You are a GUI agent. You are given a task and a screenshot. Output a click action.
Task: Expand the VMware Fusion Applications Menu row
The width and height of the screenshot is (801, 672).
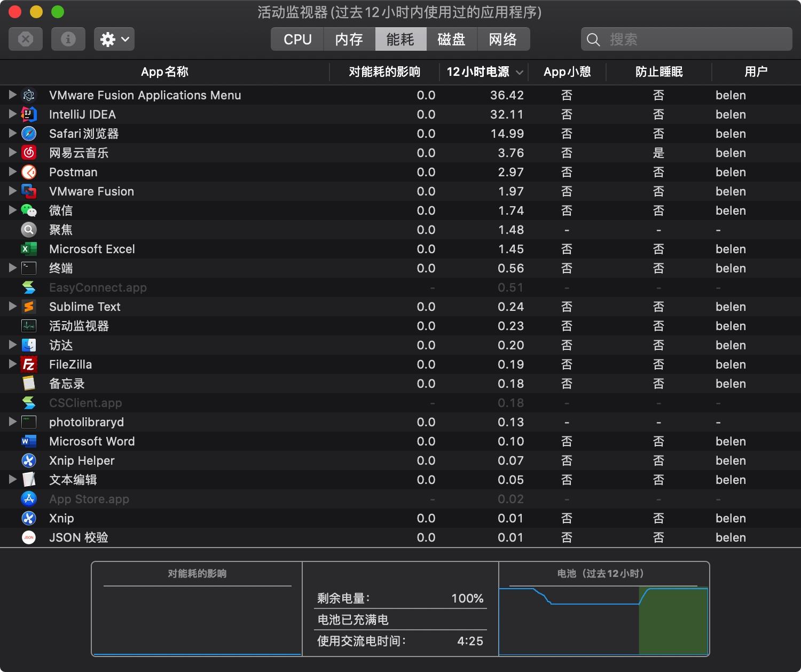click(13, 95)
